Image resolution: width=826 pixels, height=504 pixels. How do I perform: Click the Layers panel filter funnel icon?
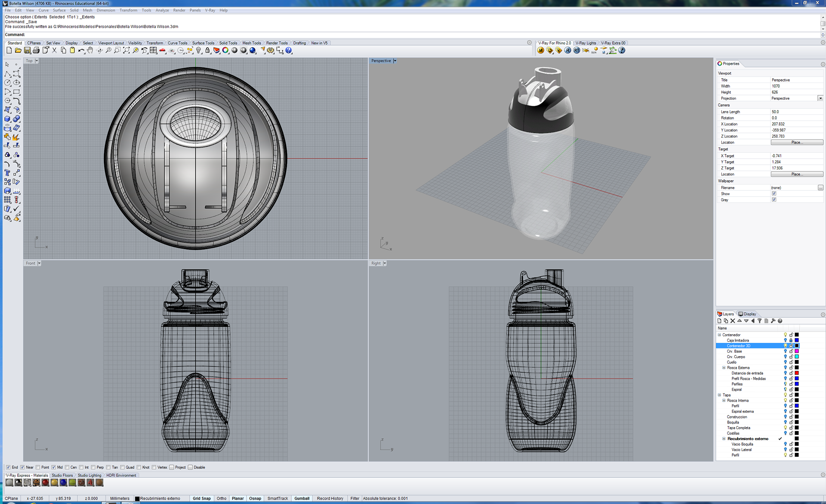coord(759,321)
